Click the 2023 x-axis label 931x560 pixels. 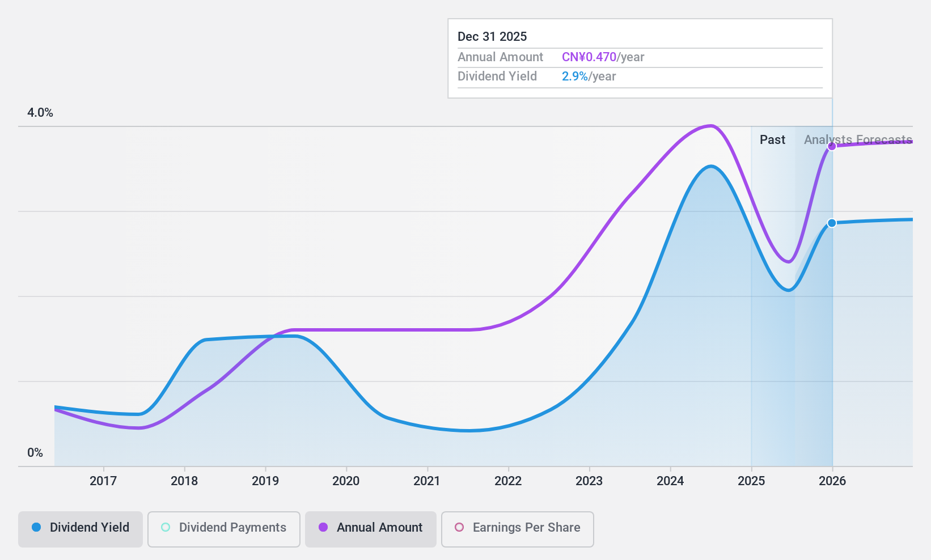coord(589,481)
